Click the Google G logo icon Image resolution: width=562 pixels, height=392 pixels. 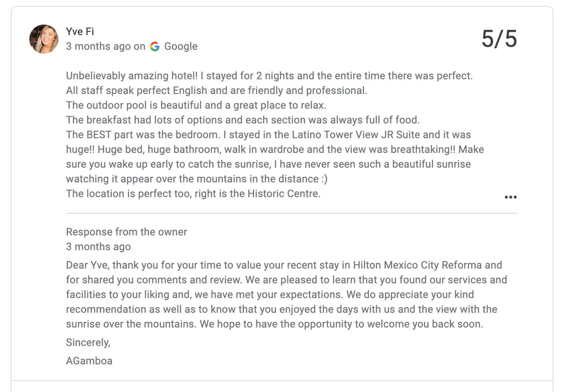pos(155,46)
